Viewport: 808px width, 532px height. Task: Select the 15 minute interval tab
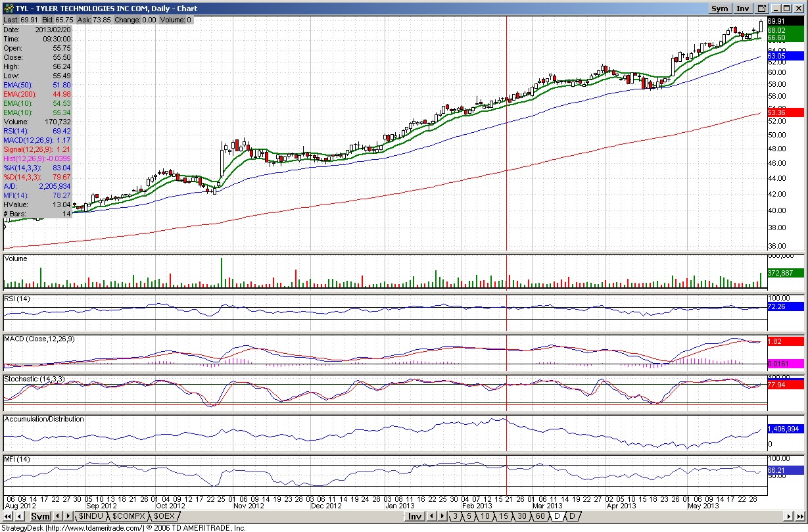point(503,516)
